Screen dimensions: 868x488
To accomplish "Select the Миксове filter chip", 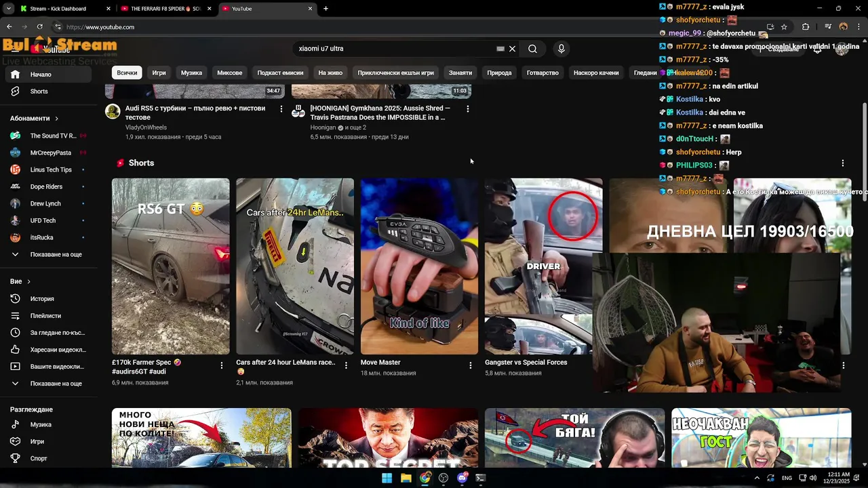I will 229,73.
